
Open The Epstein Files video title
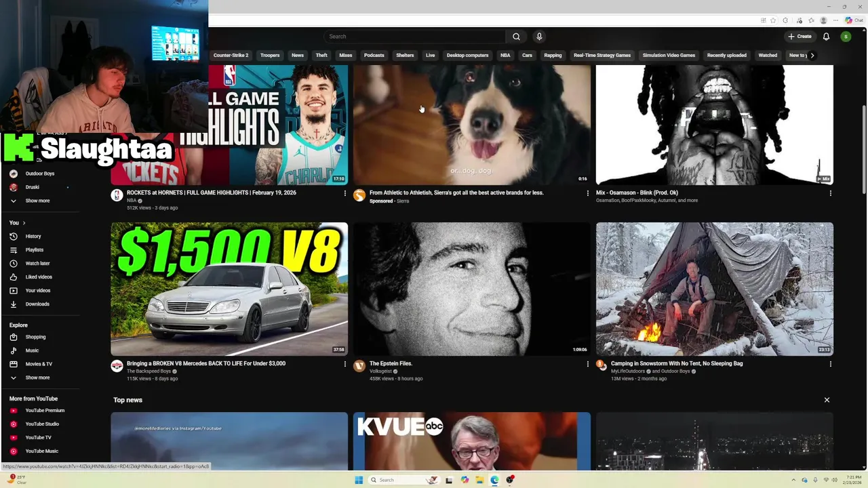(x=391, y=364)
